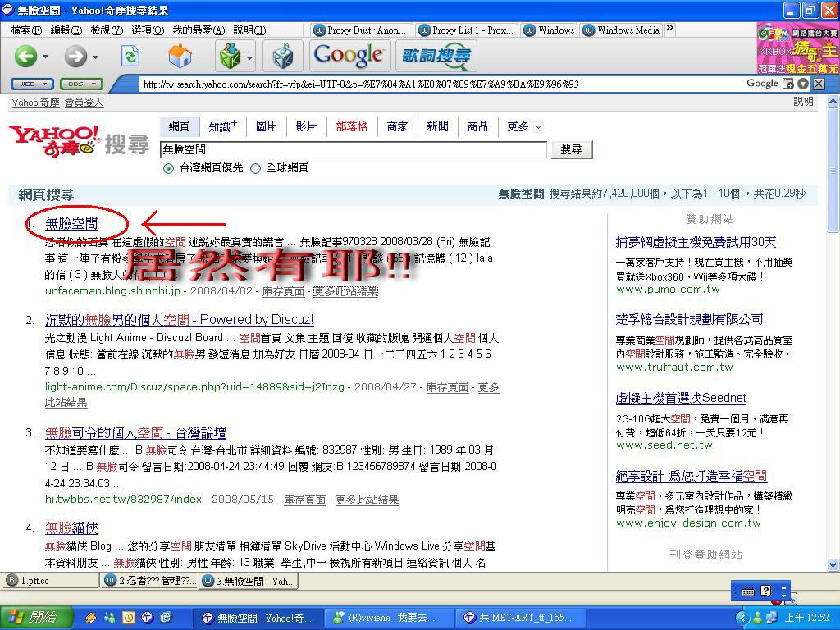This screenshot has height=630, width=840.
Task: Click the orange clock quick launch icon
Action: (x=129, y=618)
